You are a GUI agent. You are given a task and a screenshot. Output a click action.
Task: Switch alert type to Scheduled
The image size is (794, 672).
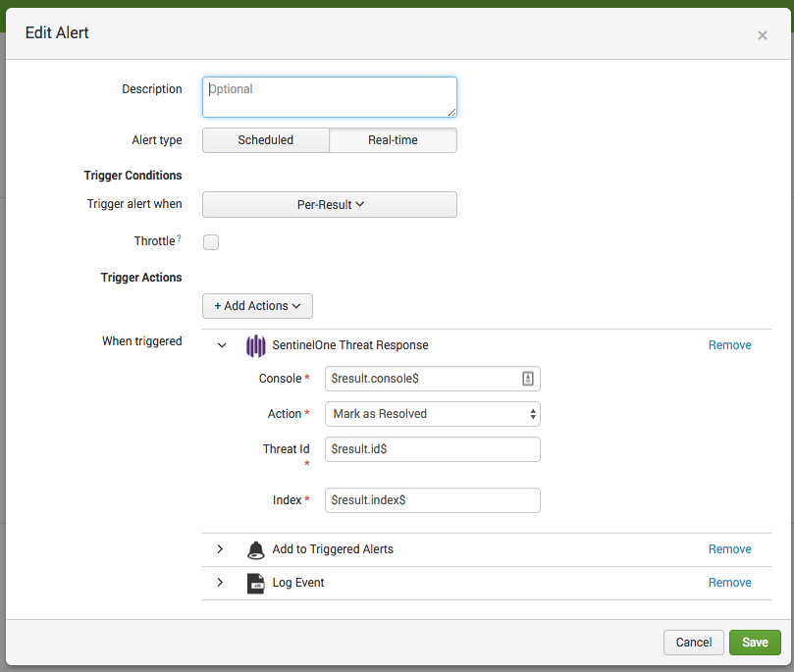[265, 140]
